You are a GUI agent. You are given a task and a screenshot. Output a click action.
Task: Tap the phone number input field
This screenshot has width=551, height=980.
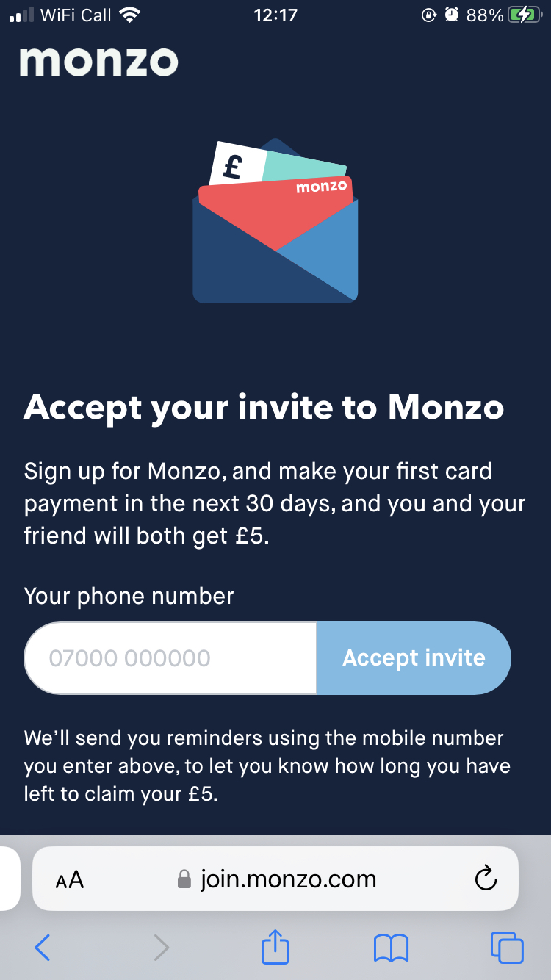(x=169, y=657)
